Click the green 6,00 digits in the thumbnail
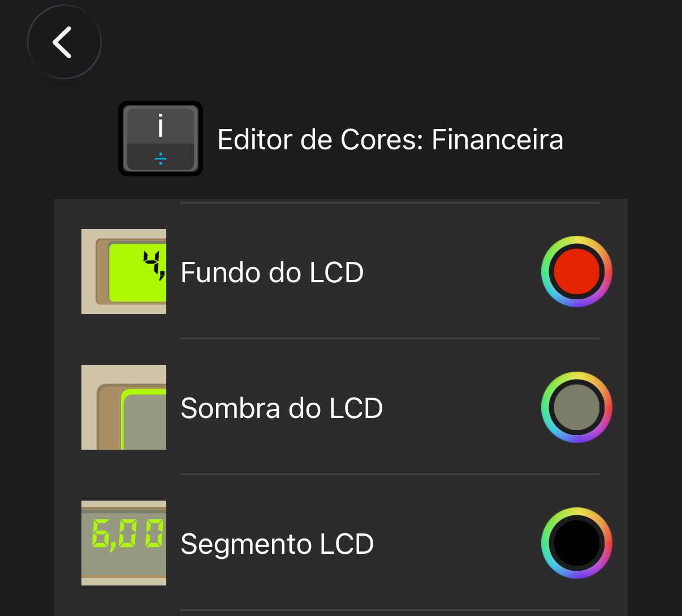 (128, 534)
